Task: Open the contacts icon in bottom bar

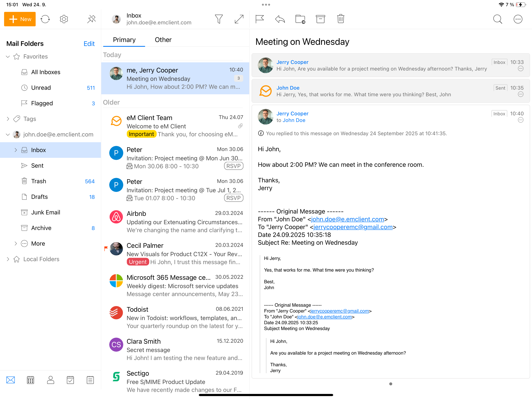Action: coord(50,380)
